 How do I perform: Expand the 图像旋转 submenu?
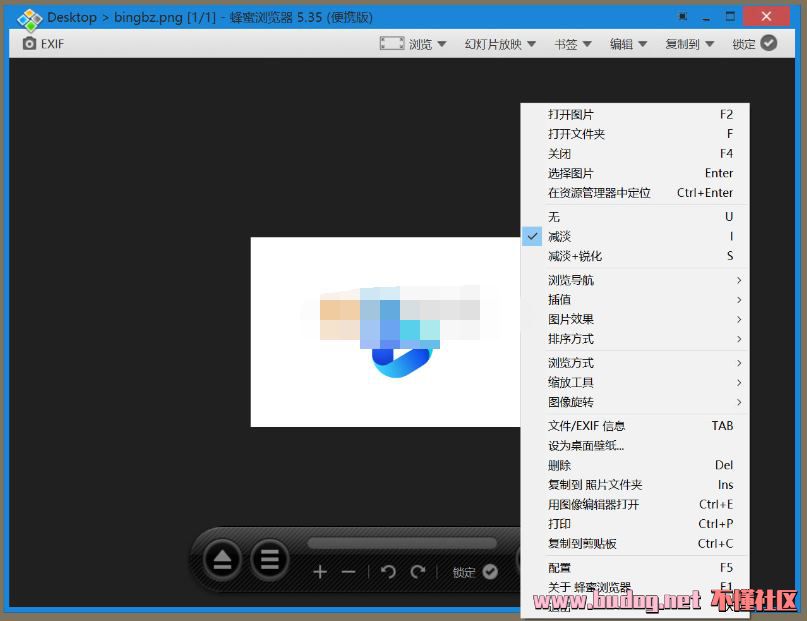635,402
